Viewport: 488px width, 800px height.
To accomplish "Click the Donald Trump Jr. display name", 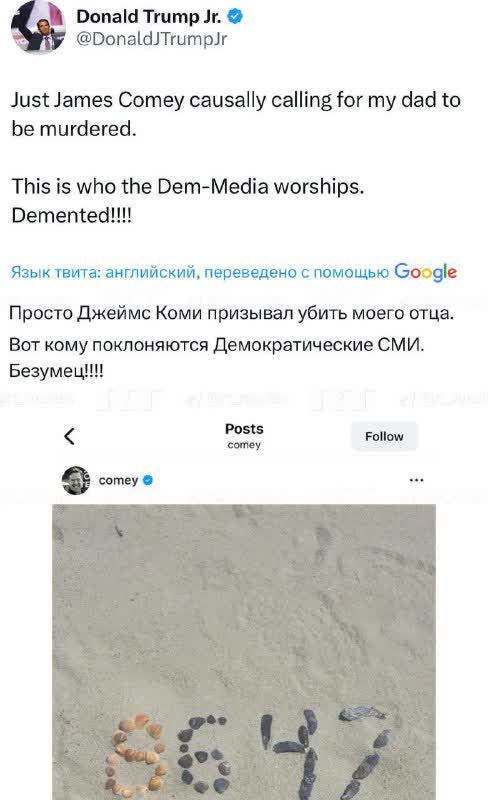I will pyautogui.click(x=149, y=17).
